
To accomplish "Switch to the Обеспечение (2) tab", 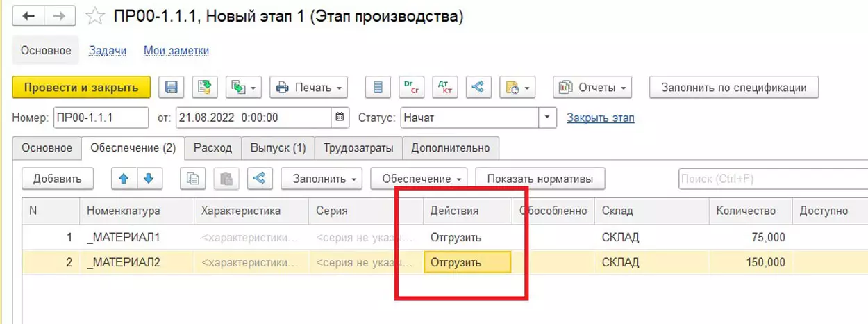I will (133, 147).
